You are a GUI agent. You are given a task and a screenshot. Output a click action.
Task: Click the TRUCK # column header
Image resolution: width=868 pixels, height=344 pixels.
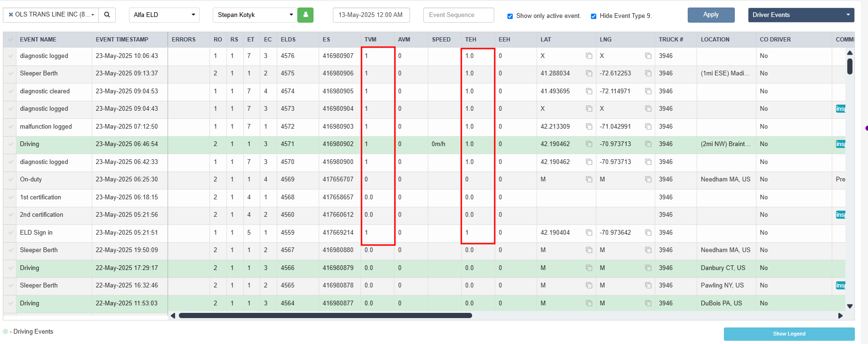coord(671,40)
